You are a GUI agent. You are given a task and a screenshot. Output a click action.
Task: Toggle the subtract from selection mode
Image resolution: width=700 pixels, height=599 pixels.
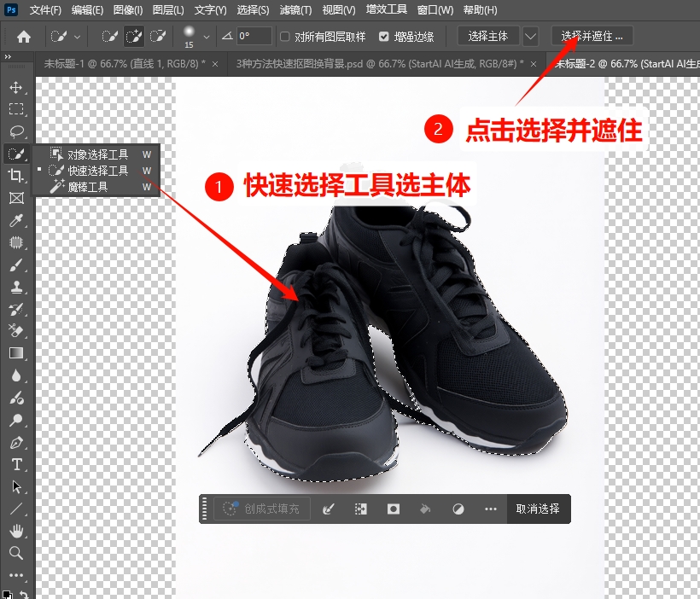click(160, 37)
